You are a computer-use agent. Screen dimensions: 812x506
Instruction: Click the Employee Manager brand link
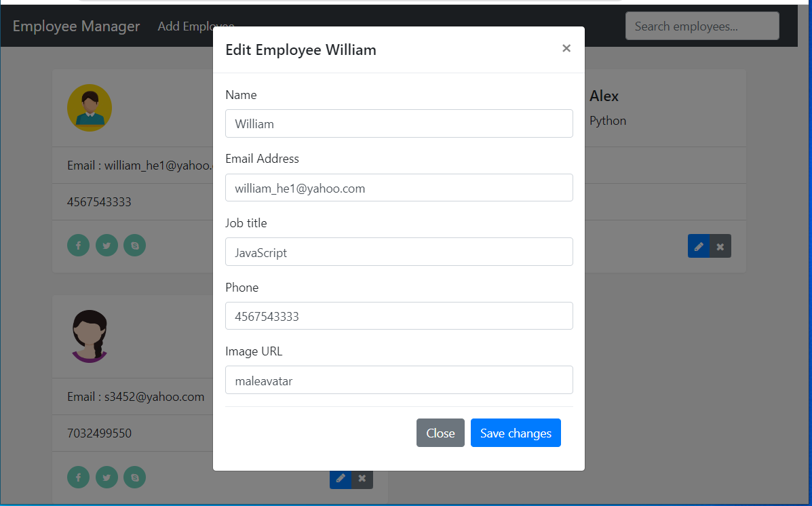pyautogui.click(x=76, y=26)
